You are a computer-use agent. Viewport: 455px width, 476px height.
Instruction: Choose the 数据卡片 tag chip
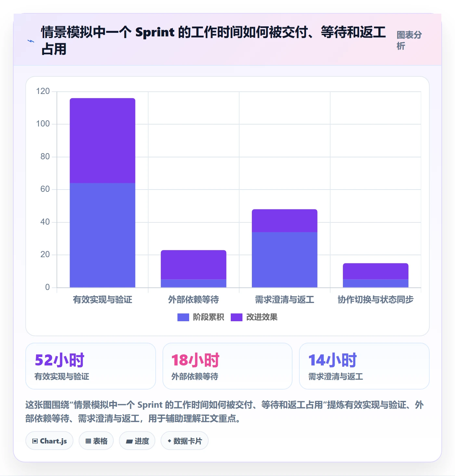click(185, 441)
